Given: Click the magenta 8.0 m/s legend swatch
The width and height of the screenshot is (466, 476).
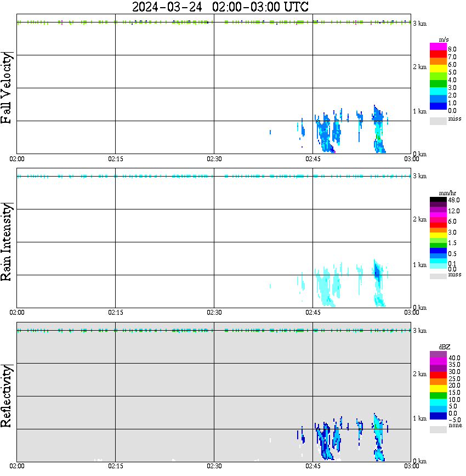Looking at the screenshot, I should [x=438, y=47].
